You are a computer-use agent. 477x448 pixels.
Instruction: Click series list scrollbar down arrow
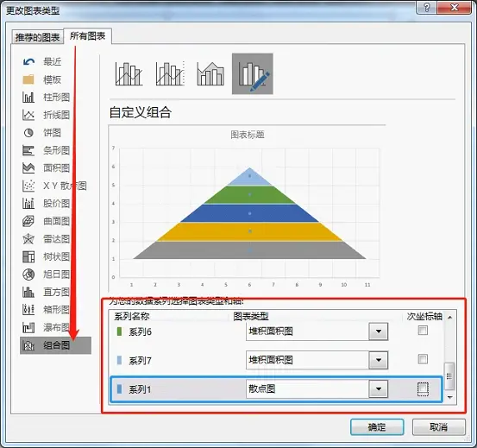450,397
